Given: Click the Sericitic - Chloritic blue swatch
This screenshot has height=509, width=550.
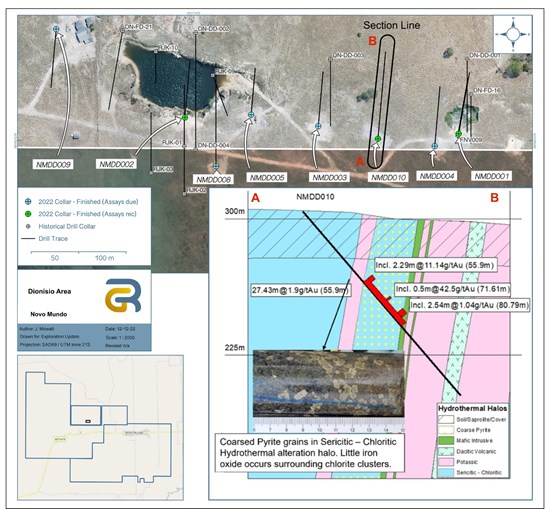Looking at the screenshot, I should tap(445, 473).
